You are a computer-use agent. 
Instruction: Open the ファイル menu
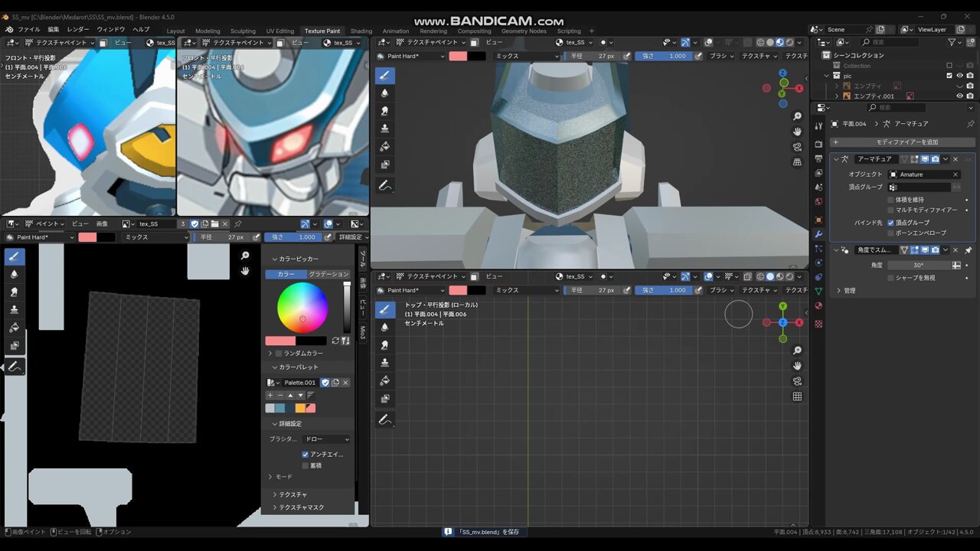click(28, 29)
